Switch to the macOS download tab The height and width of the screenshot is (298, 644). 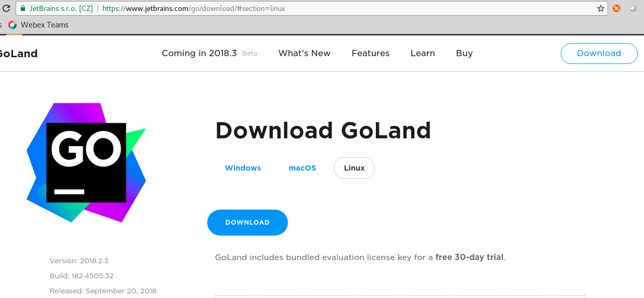302,168
